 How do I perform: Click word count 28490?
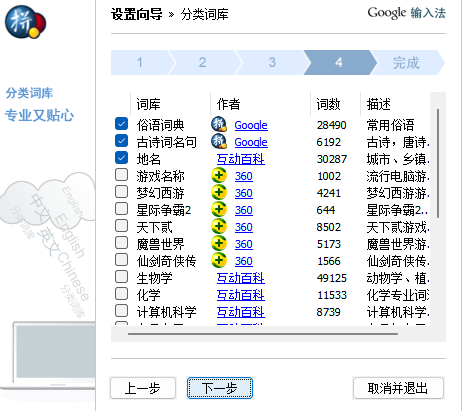pyautogui.click(x=332, y=125)
